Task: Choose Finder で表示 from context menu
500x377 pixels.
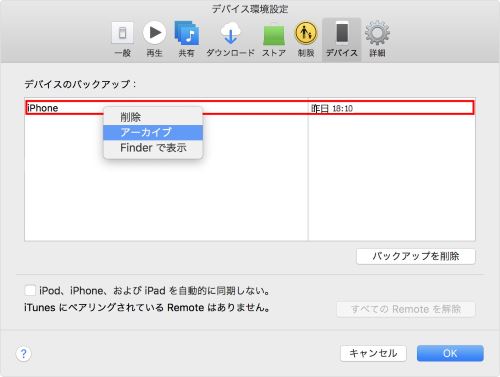Action: pyautogui.click(x=153, y=148)
